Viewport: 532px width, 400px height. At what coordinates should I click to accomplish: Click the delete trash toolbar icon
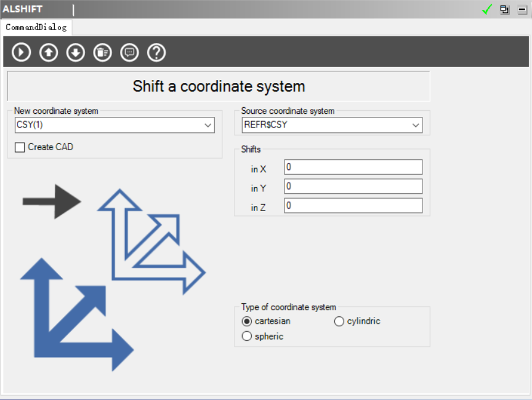[102, 52]
